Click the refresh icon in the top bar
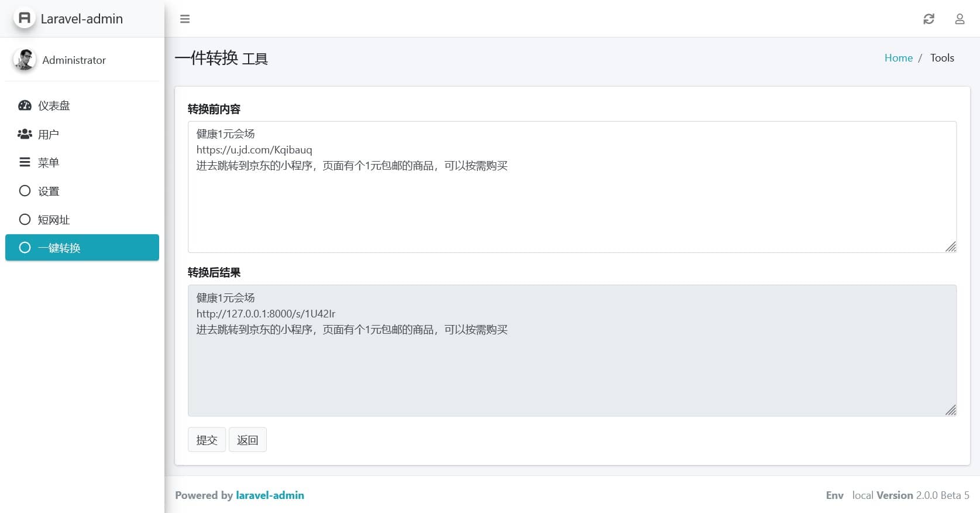Image resolution: width=980 pixels, height=513 pixels. coord(929,19)
